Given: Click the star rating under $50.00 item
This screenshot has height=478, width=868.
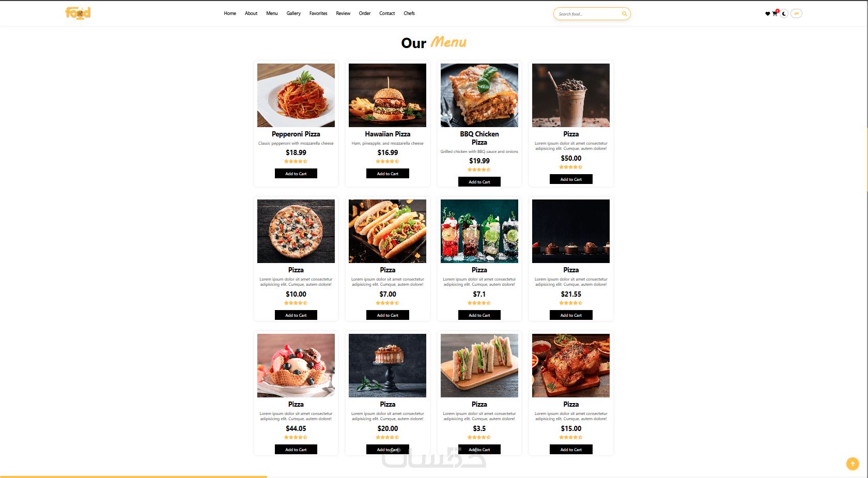Looking at the screenshot, I should (x=571, y=167).
